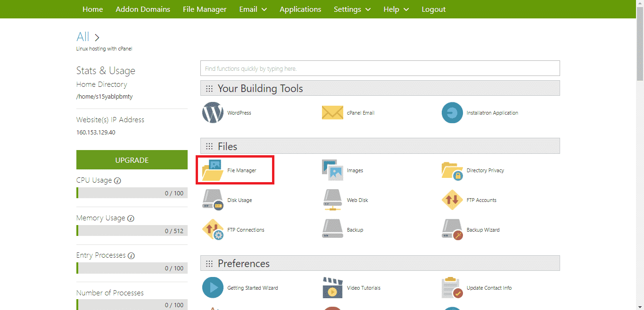Open the Backup drive icon
Screen dimensions: 644x310
[332, 230]
